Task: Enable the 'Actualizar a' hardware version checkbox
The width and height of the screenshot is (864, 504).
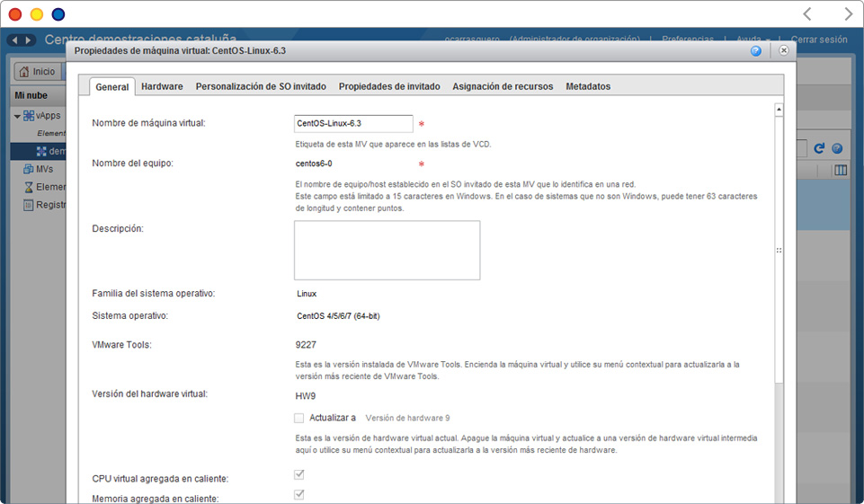Action: point(298,418)
